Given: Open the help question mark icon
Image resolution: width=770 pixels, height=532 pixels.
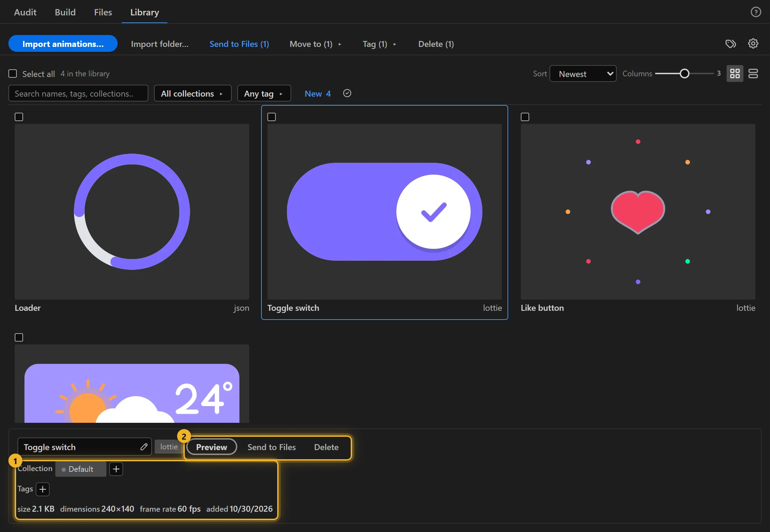Looking at the screenshot, I should [756, 12].
